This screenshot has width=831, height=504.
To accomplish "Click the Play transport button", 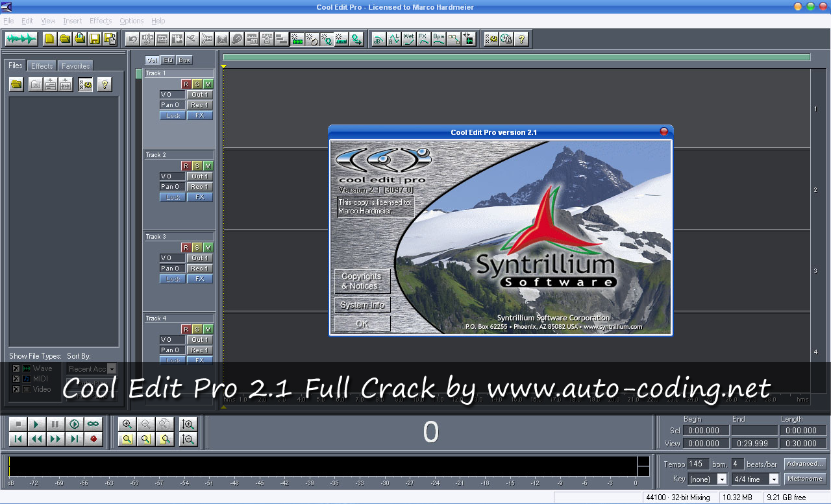I will (x=36, y=424).
